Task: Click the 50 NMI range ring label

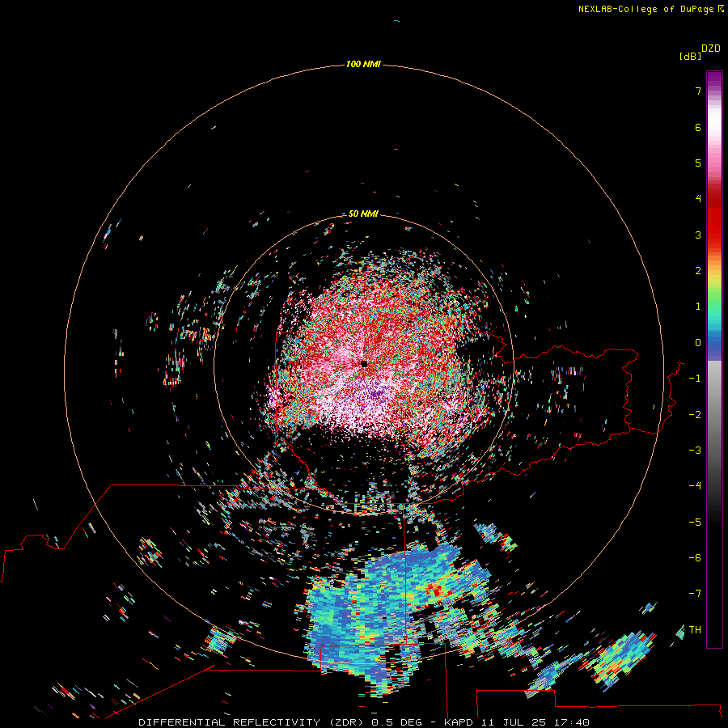Action: pyautogui.click(x=363, y=214)
